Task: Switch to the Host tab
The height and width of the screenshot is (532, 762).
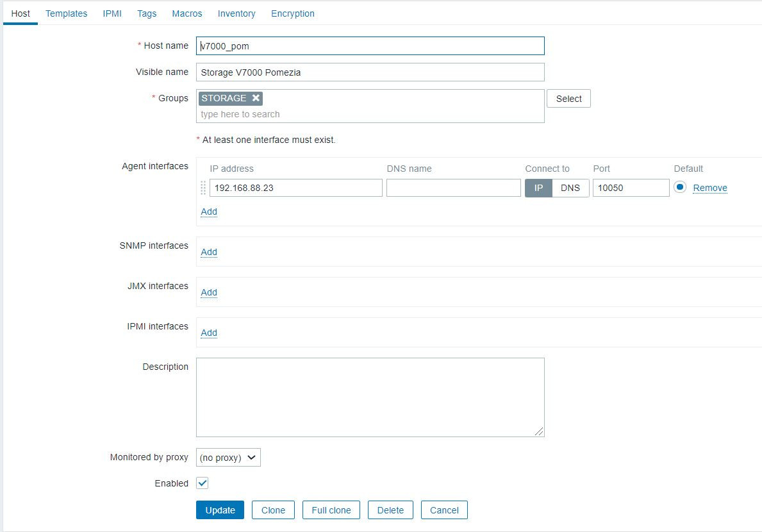Action: [21, 13]
